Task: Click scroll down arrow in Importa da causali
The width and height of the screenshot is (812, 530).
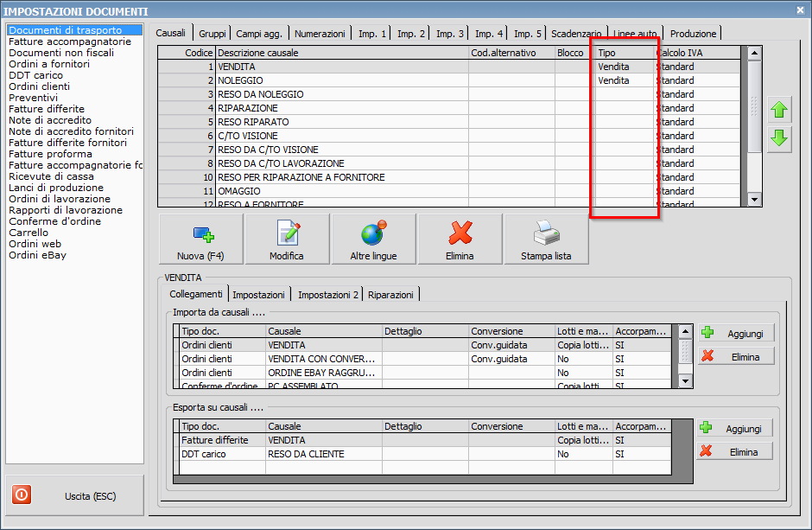Action: (685, 381)
